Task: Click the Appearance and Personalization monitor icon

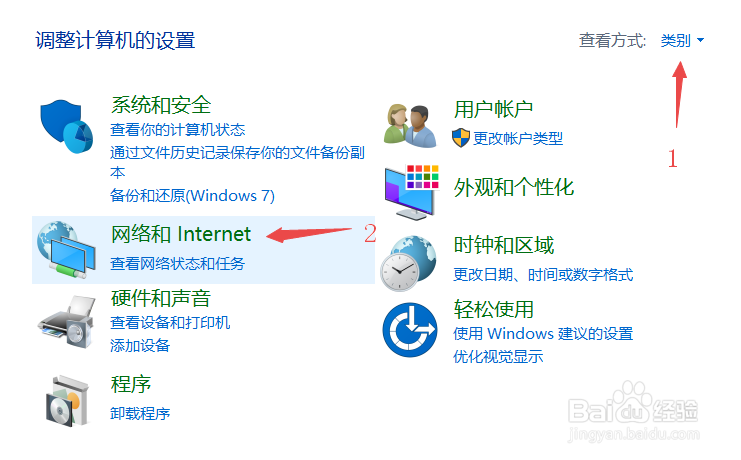Action: (x=411, y=192)
